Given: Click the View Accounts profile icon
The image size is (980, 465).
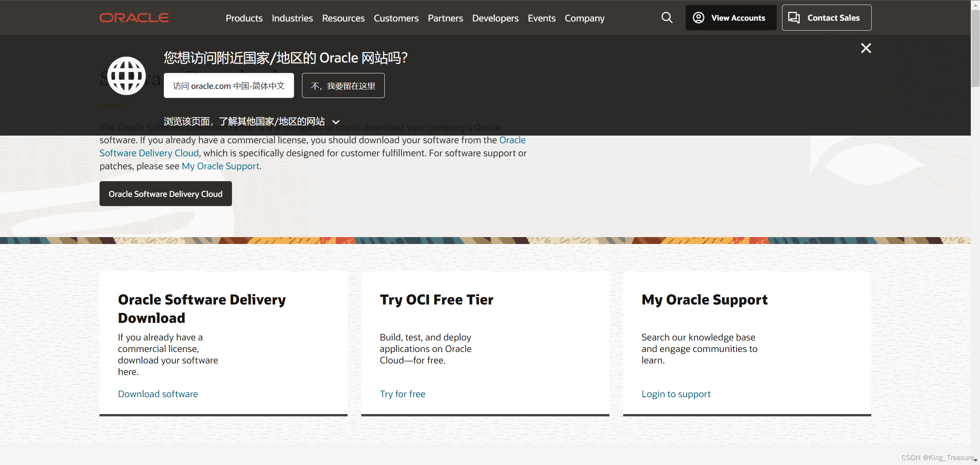Looking at the screenshot, I should point(698,17).
